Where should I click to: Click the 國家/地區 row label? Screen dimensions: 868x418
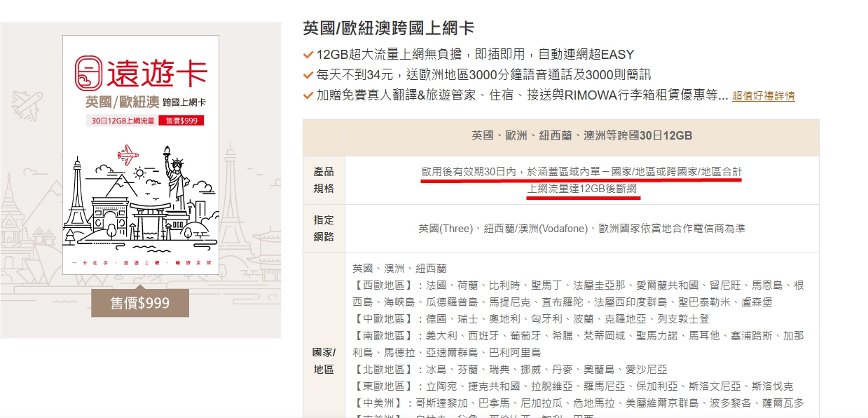pyautogui.click(x=324, y=360)
